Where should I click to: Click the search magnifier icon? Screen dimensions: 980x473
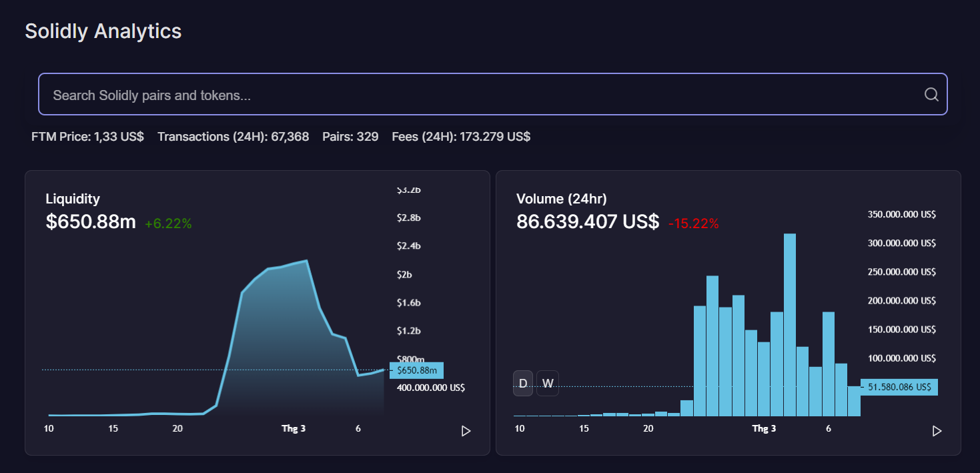click(x=931, y=95)
